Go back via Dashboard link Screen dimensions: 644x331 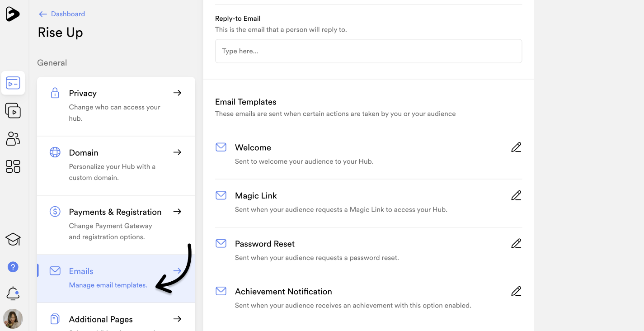[x=62, y=14]
